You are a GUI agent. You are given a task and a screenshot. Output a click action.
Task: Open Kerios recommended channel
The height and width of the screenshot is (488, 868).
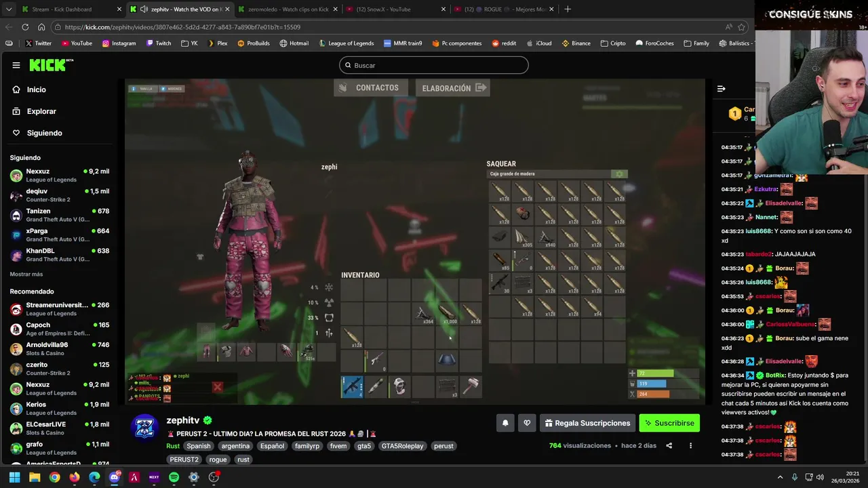[60, 408]
